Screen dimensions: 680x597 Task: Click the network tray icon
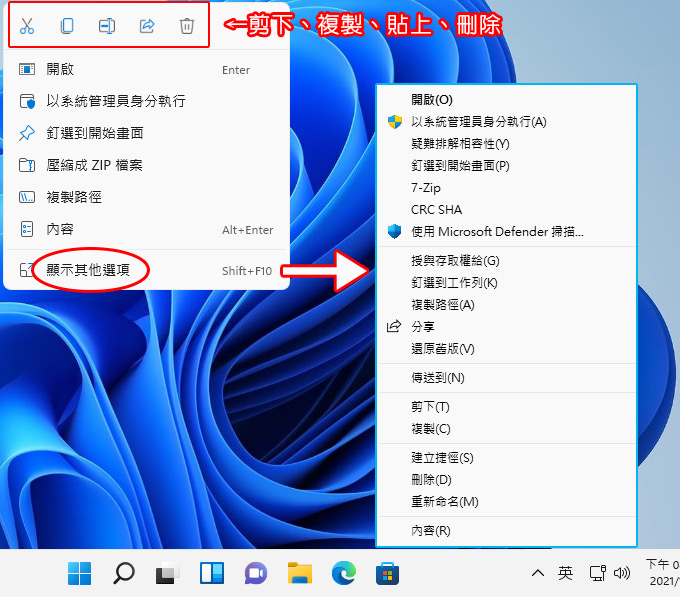[598, 573]
